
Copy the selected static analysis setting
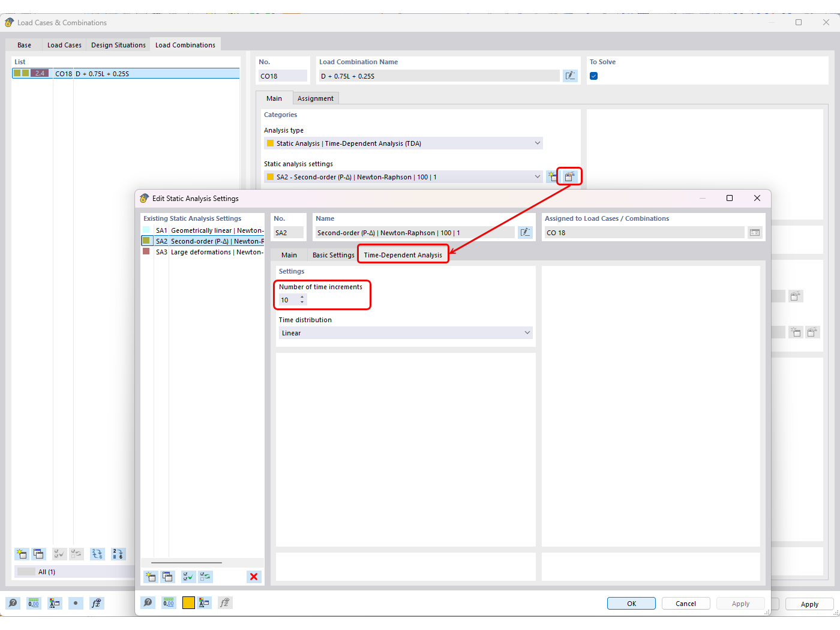click(168, 577)
